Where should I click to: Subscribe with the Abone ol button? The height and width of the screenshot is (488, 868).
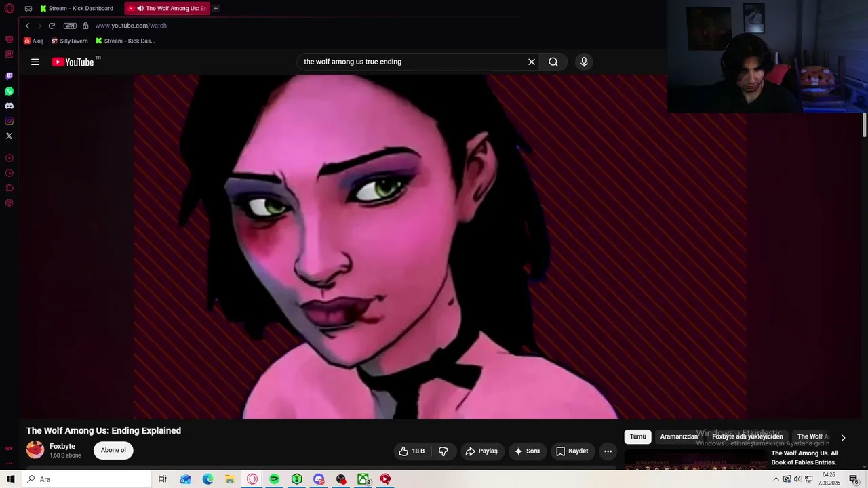113,450
